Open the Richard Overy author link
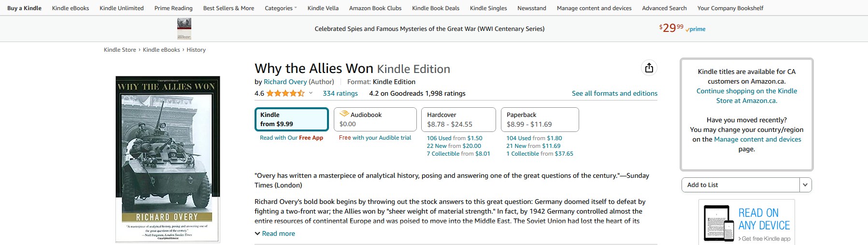The image size is (868, 245). [x=285, y=82]
